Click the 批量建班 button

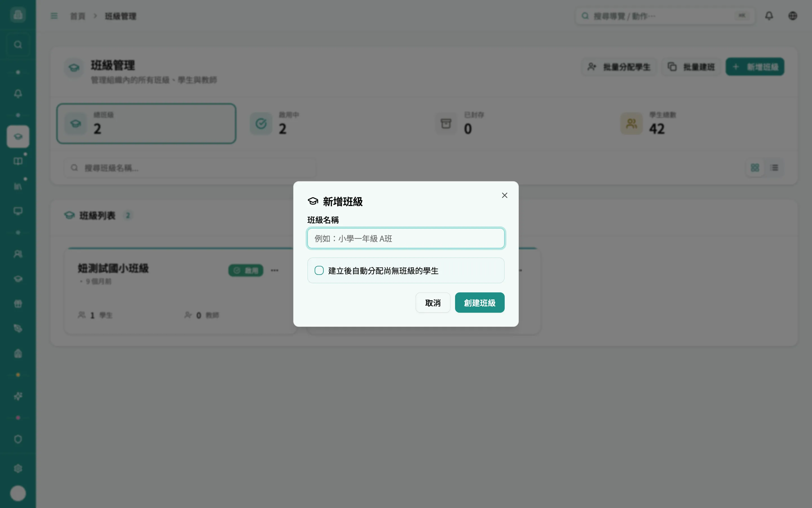point(691,67)
